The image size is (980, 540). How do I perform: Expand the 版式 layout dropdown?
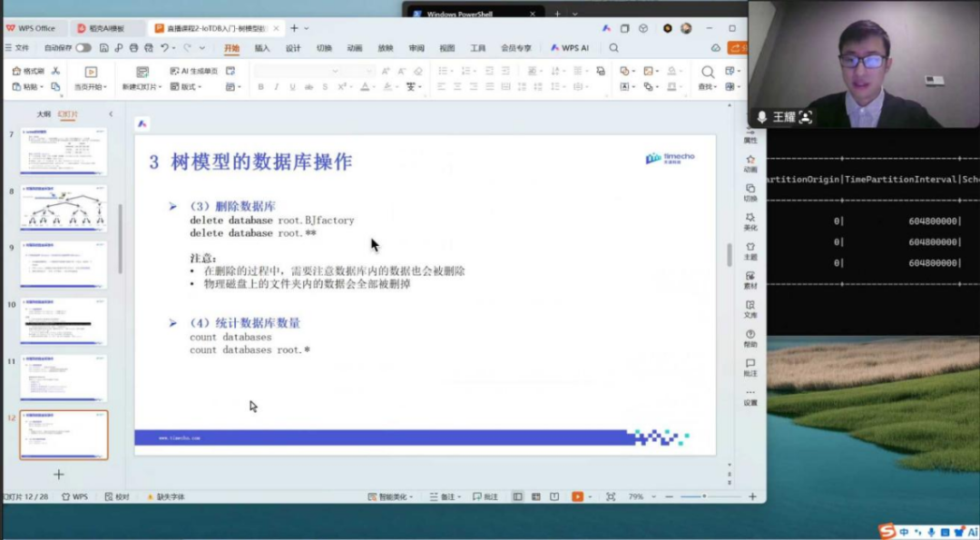186,87
